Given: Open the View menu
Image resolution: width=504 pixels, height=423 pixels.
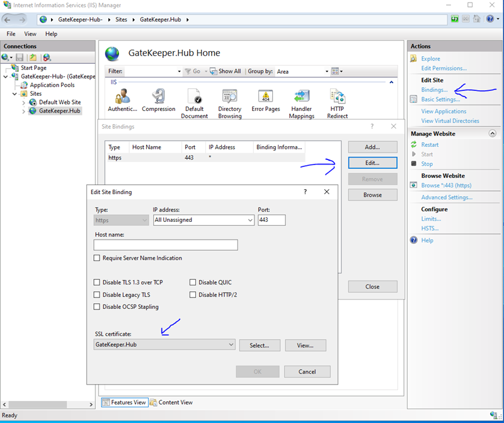Looking at the screenshot, I should click(30, 34).
